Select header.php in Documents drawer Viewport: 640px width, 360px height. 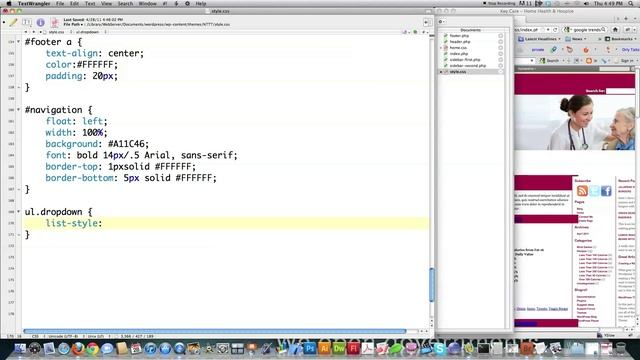point(460,42)
